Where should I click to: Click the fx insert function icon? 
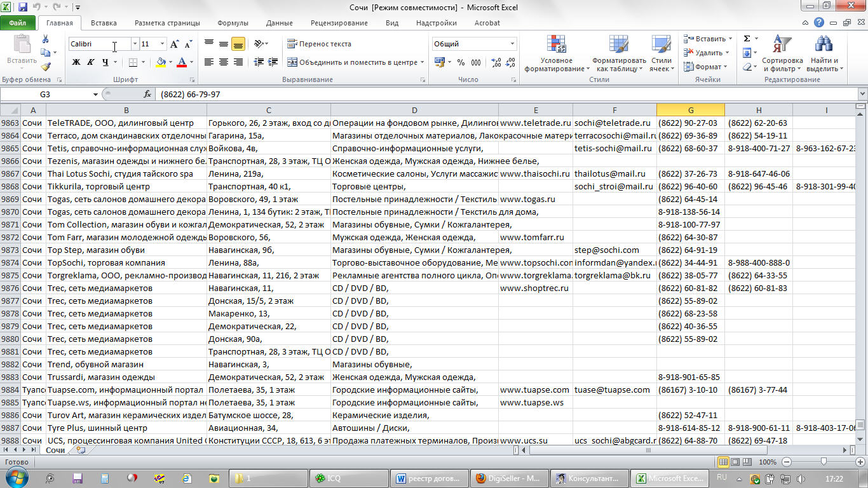pos(147,94)
